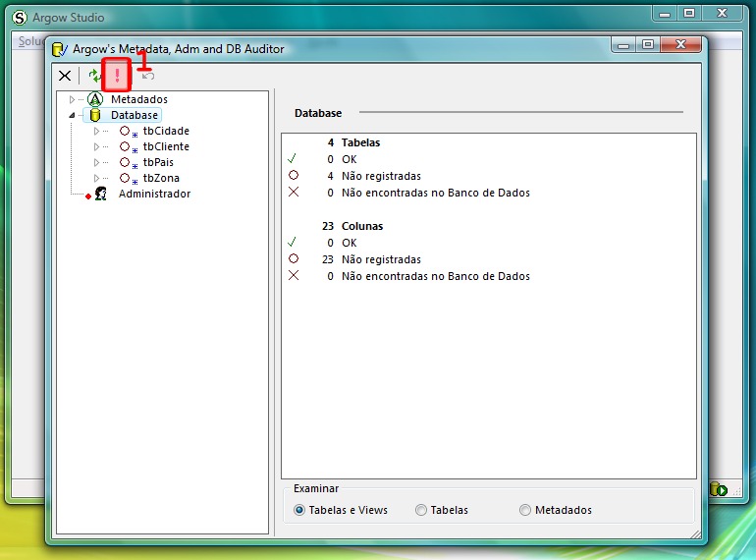Select the Metadados radio button

click(x=525, y=510)
